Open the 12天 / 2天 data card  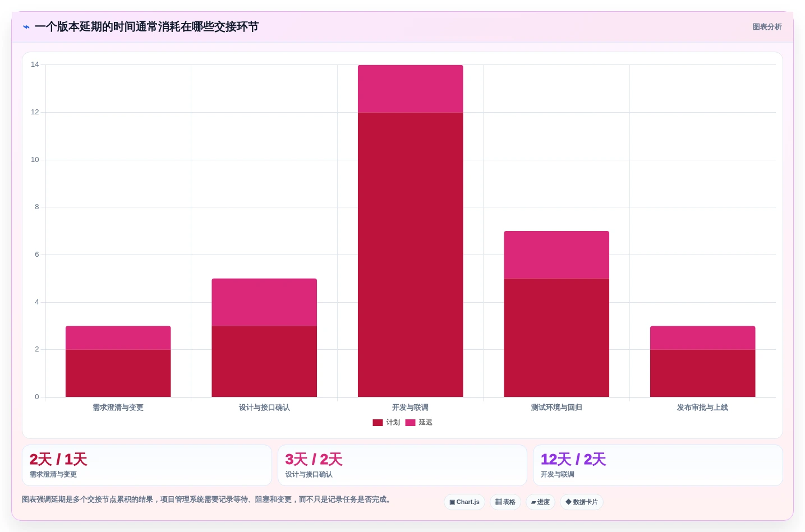[x=658, y=465]
